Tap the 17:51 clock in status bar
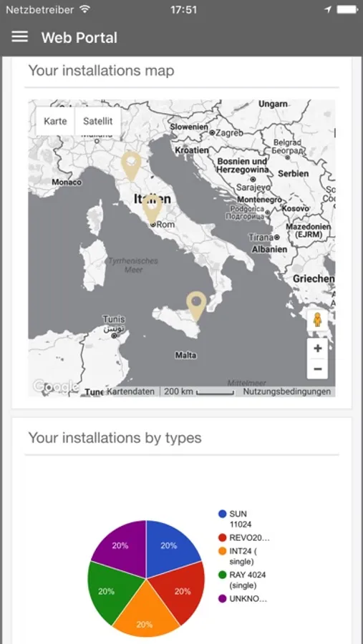 point(183,9)
